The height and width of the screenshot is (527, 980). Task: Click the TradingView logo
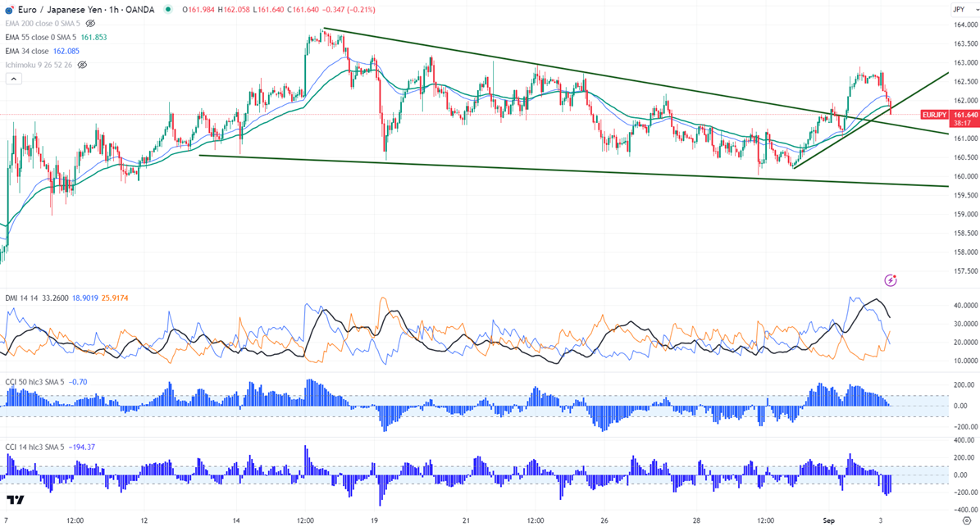coord(16,500)
